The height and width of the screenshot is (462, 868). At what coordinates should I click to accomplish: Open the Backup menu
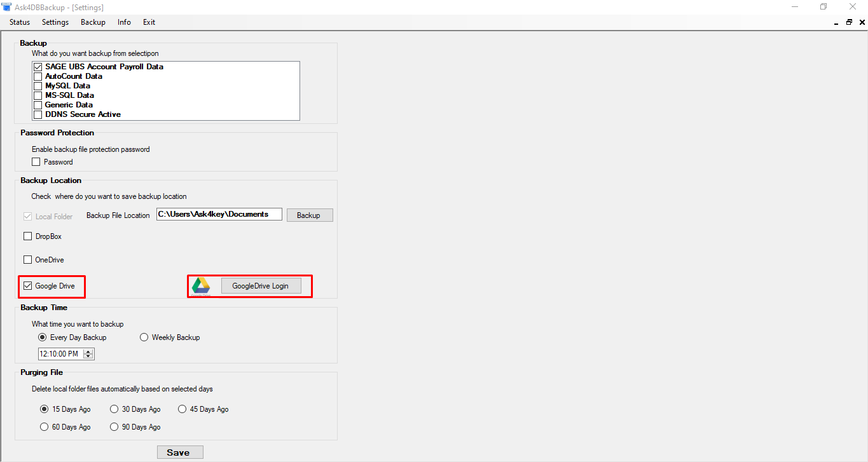click(x=93, y=22)
